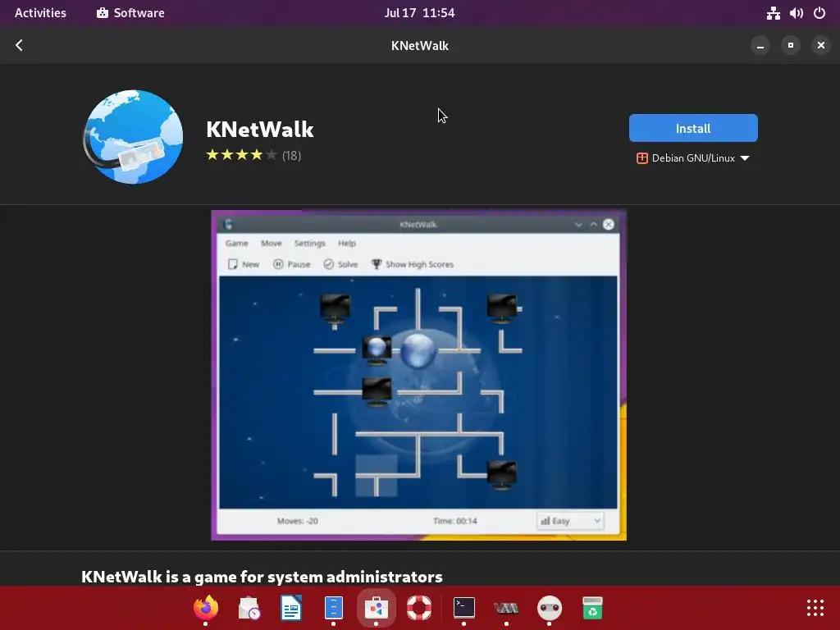
Task: Launch Terminal from the dock
Action: [x=464, y=608]
